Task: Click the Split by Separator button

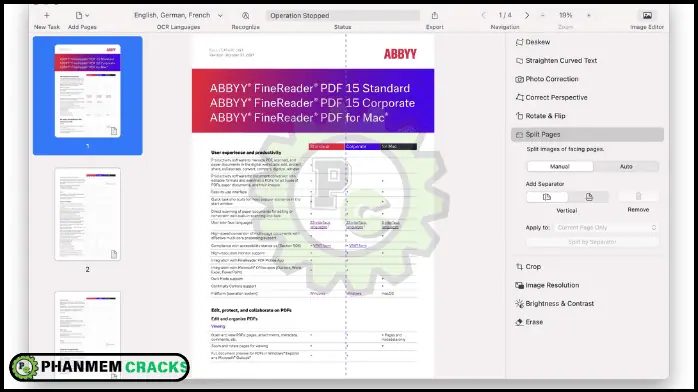Action: [x=592, y=242]
